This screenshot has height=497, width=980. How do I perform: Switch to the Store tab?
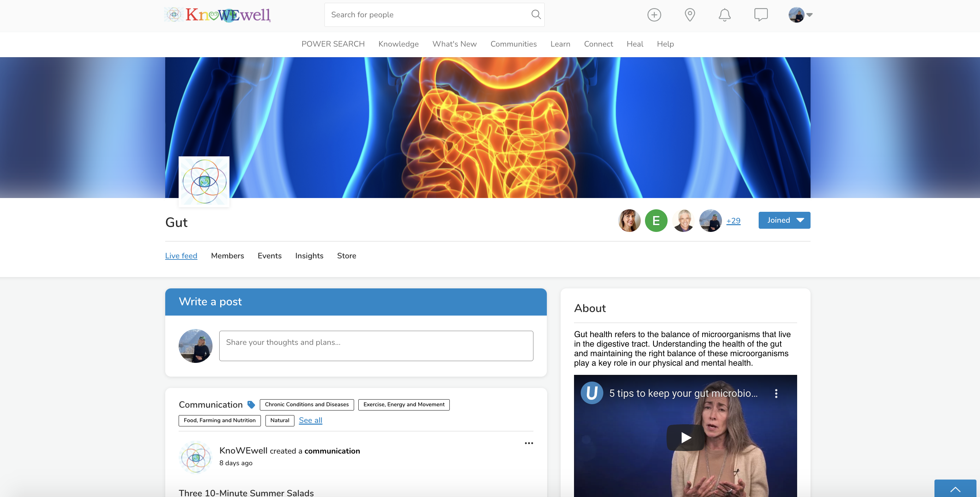(x=346, y=256)
